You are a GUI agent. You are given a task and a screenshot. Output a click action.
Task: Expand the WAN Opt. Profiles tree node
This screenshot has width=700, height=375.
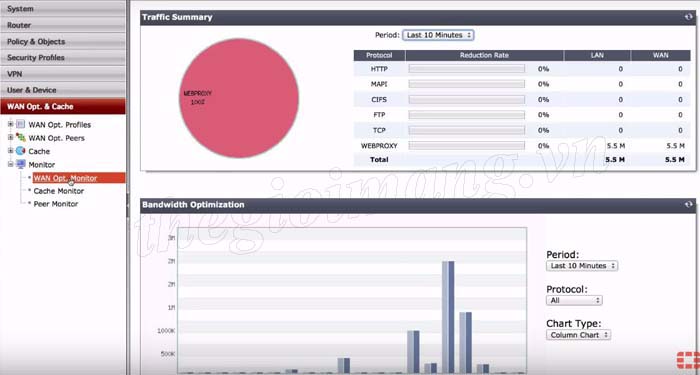coord(11,124)
